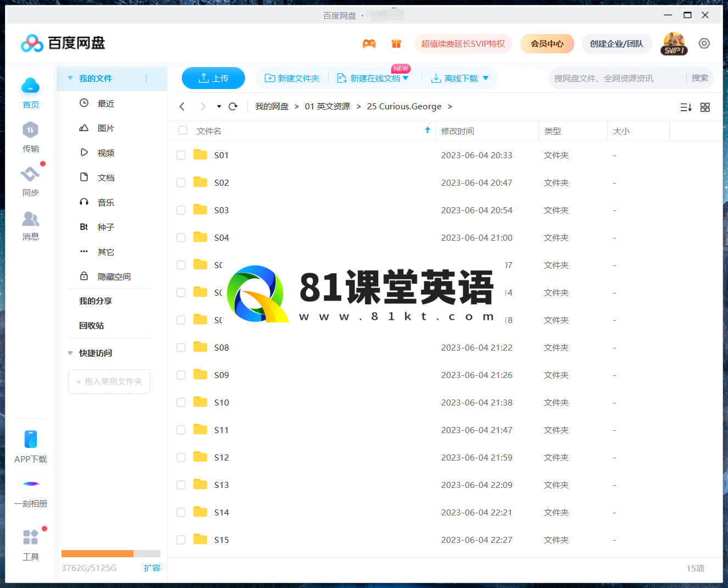Click the game controller icon in header
The width and height of the screenshot is (728, 588).
369,43
